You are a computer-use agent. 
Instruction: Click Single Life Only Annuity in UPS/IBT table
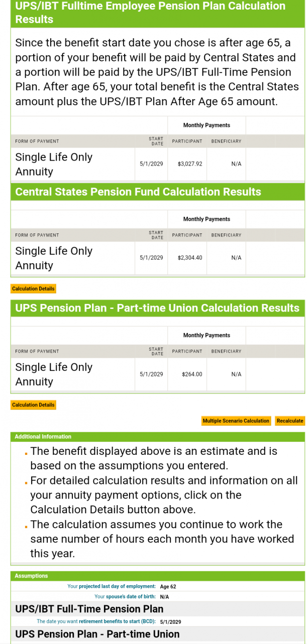pyautogui.click(x=54, y=165)
